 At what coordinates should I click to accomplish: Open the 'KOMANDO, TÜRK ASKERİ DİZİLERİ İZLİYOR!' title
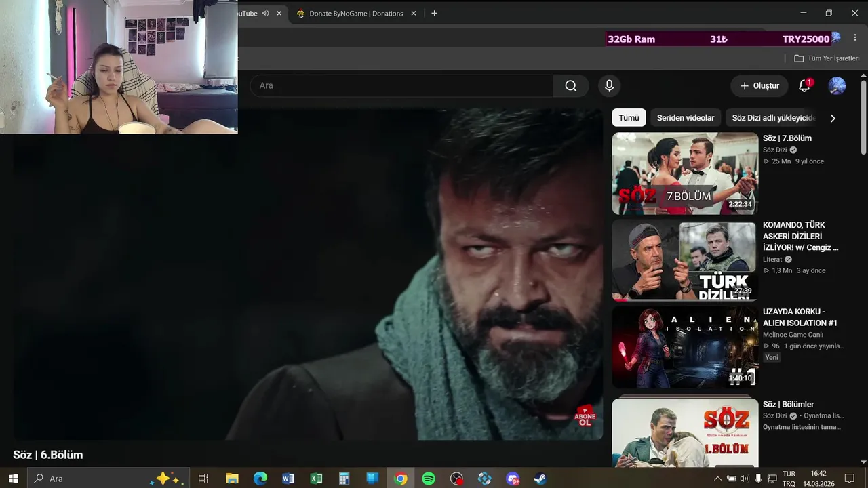pyautogui.click(x=801, y=237)
